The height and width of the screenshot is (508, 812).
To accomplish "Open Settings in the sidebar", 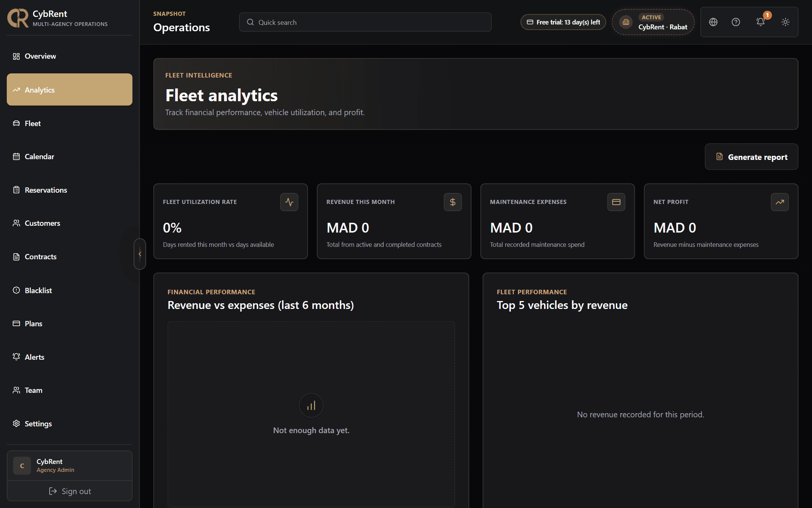I will 70,424.
